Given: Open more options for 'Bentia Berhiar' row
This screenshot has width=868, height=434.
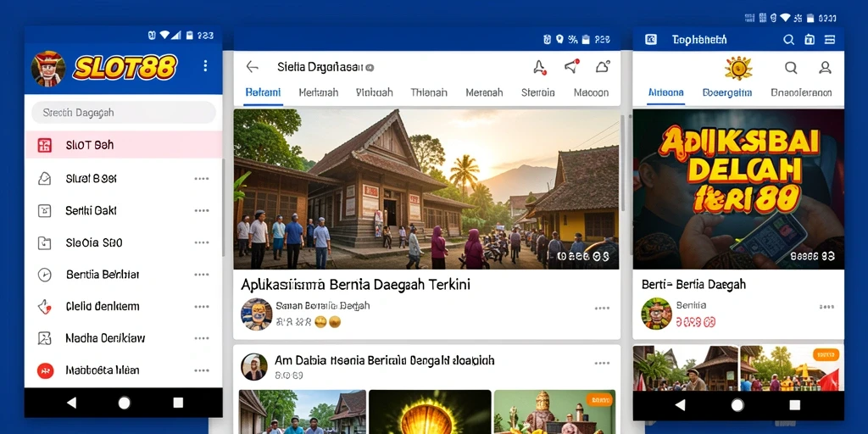Looking at the screenshot, I should coord(202,275).
